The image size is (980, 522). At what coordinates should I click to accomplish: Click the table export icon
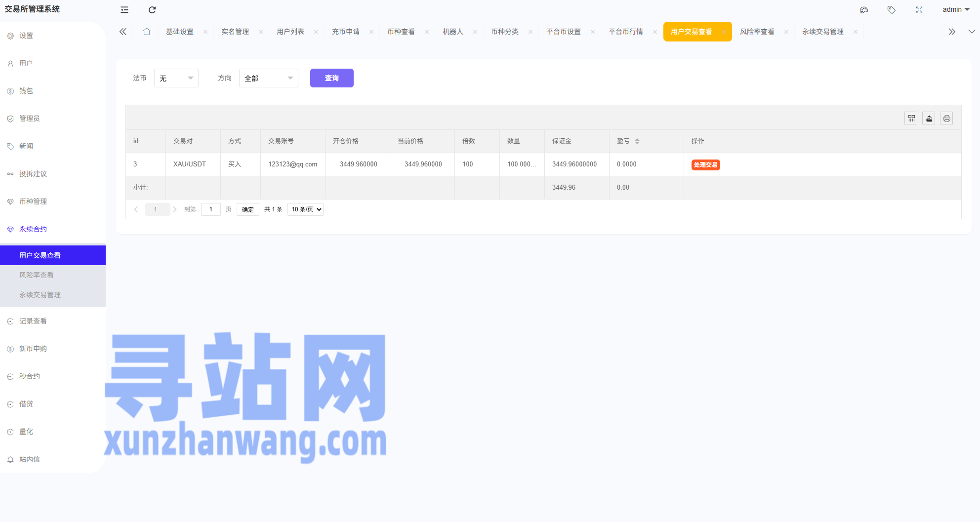point(929,119)
